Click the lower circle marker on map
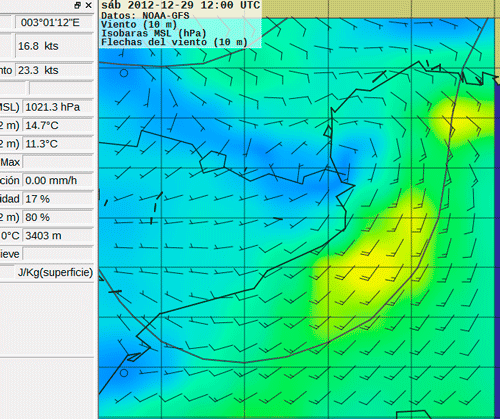 click(x=124, y=373)
